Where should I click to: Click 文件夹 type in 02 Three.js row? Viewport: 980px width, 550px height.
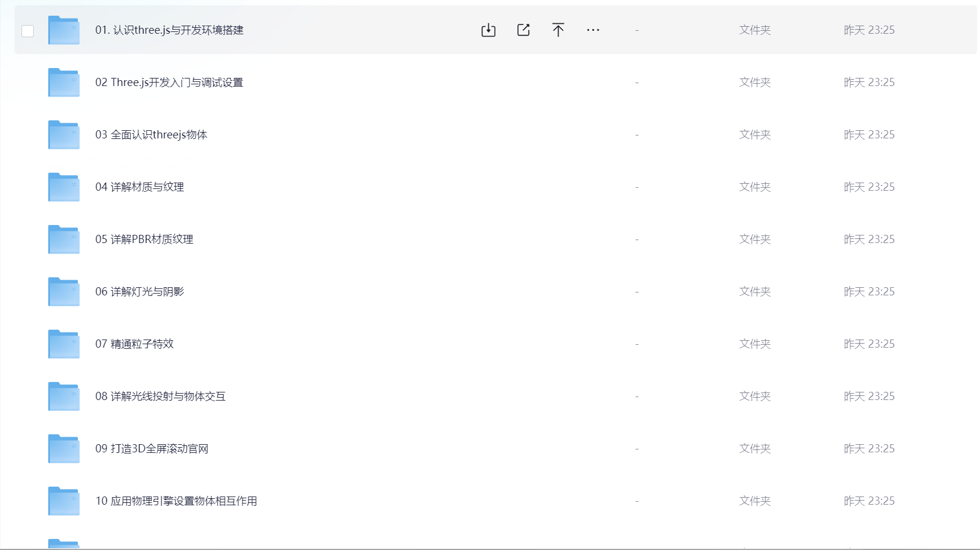(x=755, y=83)
